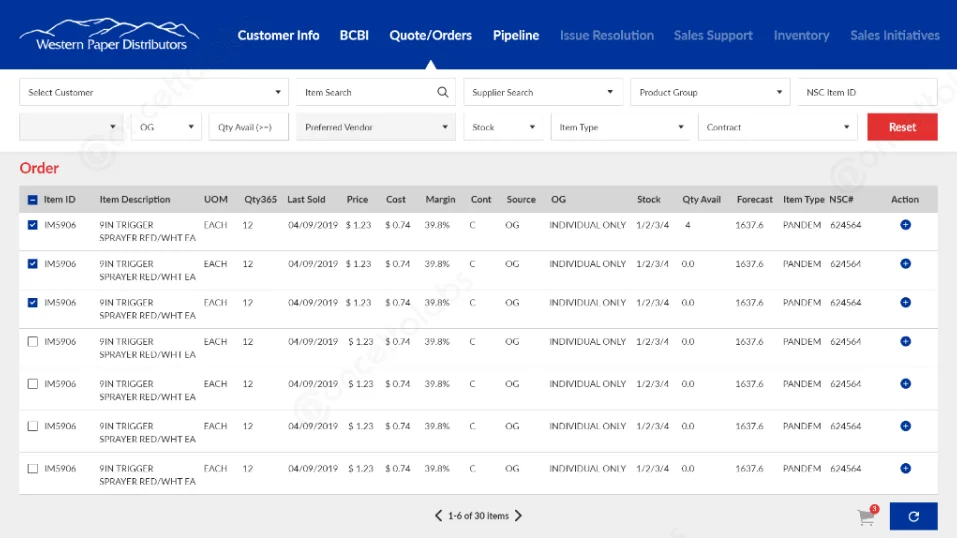Go to the next page of items
Screen dimensions: 957x538
pos(518,516)
